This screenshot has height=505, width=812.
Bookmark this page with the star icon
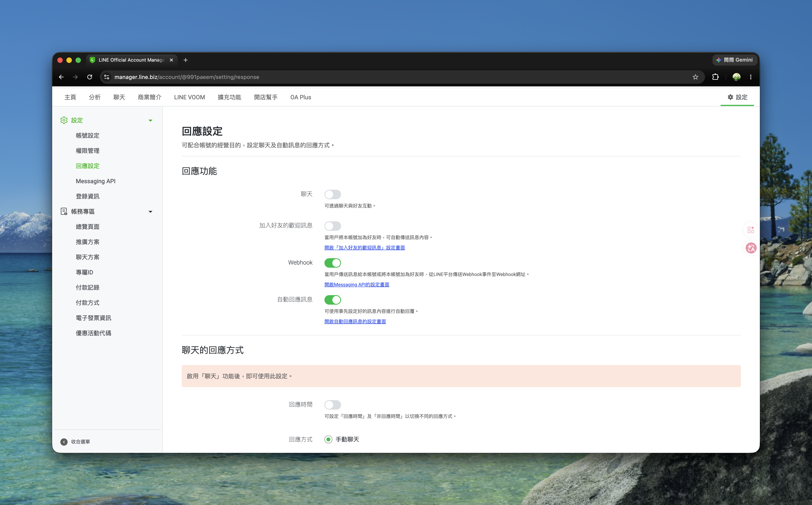695,77
